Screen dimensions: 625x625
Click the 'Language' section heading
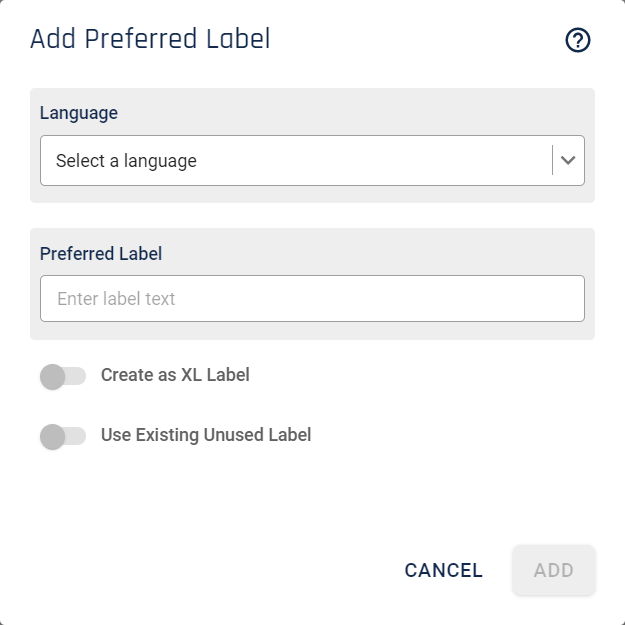(x=79, y=113)
